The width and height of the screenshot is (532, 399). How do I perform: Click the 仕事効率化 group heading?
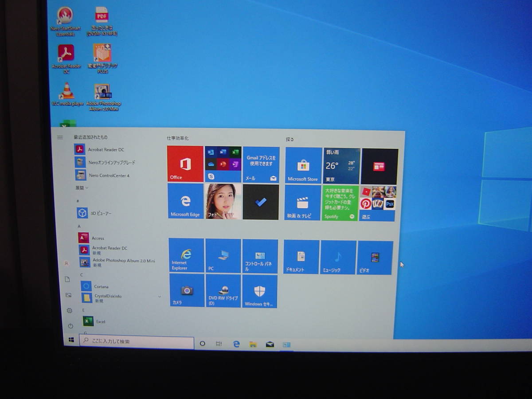coord(178,138)
